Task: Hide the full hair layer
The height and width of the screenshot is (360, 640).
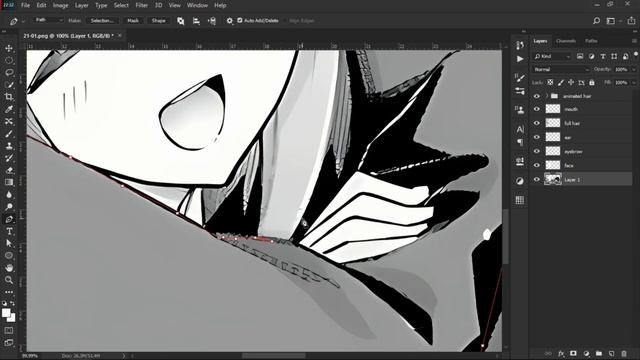Action: point(536,123)
